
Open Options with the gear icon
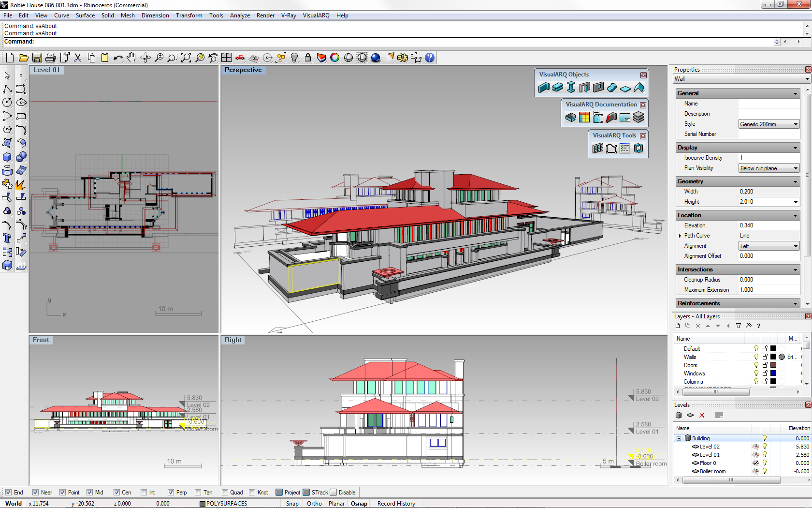(x=403, y=58)
